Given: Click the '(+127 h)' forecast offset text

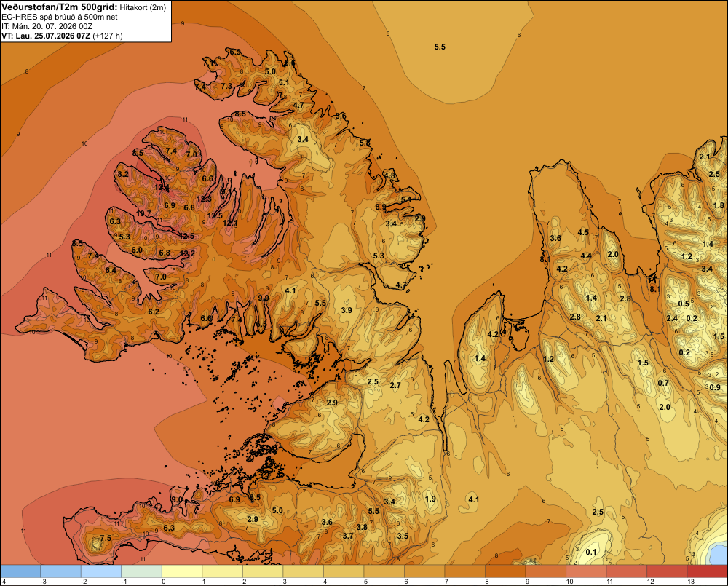Looking at the screenshot, I should [x=108, y=36].
